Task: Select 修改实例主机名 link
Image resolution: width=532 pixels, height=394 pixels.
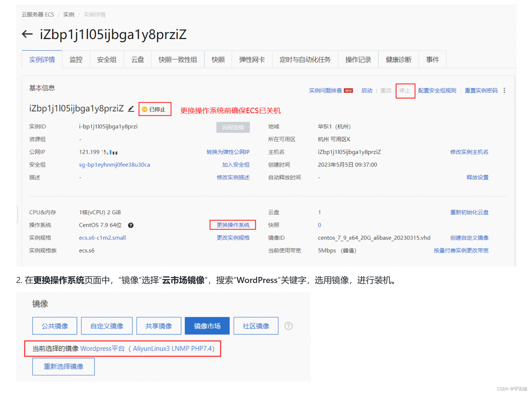Action: pos(469,152)
